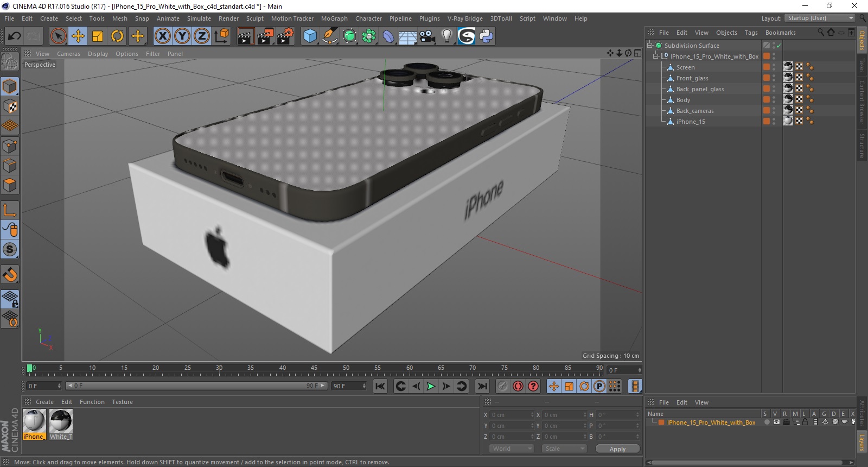Open material manager Texture menu

[122, 402]
